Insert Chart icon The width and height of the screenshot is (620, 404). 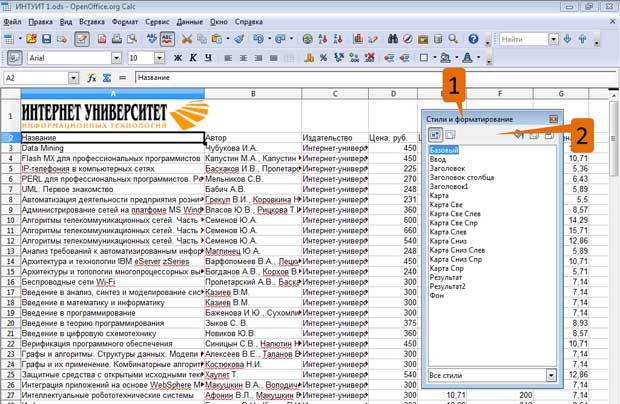(358, 39)
